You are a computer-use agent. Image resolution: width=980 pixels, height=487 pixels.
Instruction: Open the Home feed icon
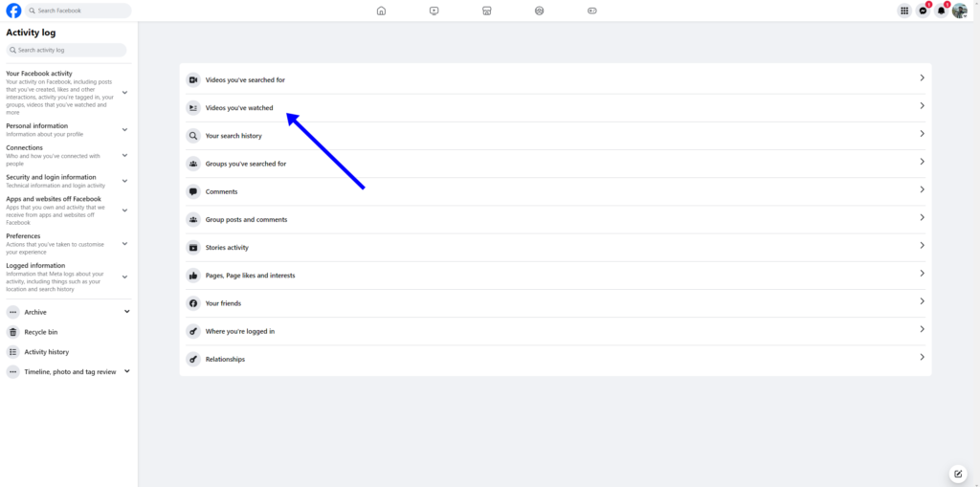(381, 11)
